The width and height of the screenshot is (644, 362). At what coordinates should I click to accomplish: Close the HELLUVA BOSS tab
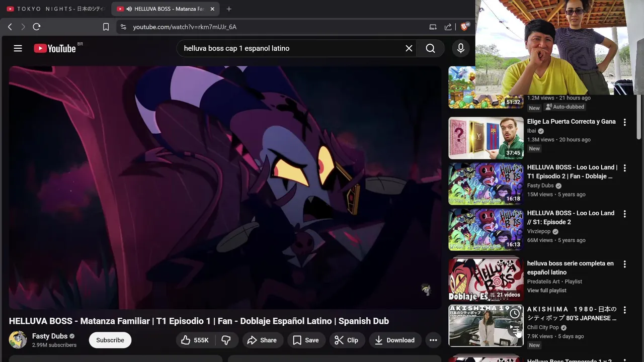click(x=212, y=9)
